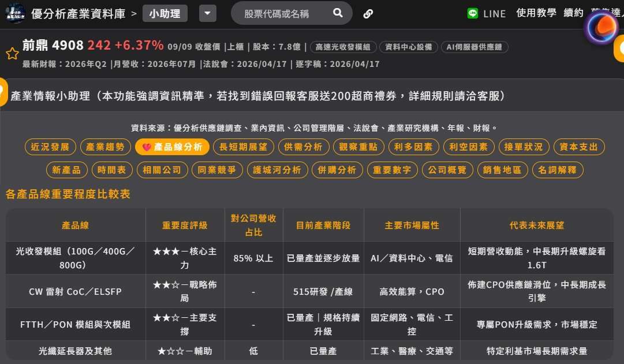Click the site logo avatar icon
The width and height of the screenshot is (624, 364).
coord(15,13)
